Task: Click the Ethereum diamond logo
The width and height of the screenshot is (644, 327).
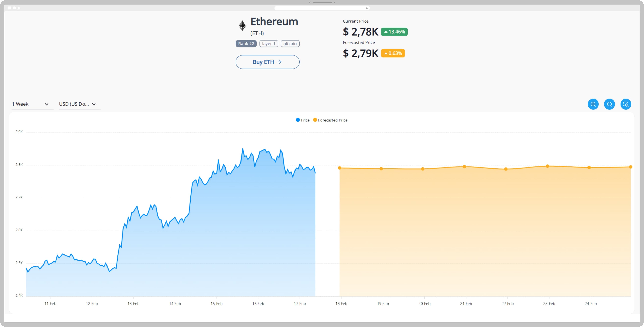Action: point(242,26)
